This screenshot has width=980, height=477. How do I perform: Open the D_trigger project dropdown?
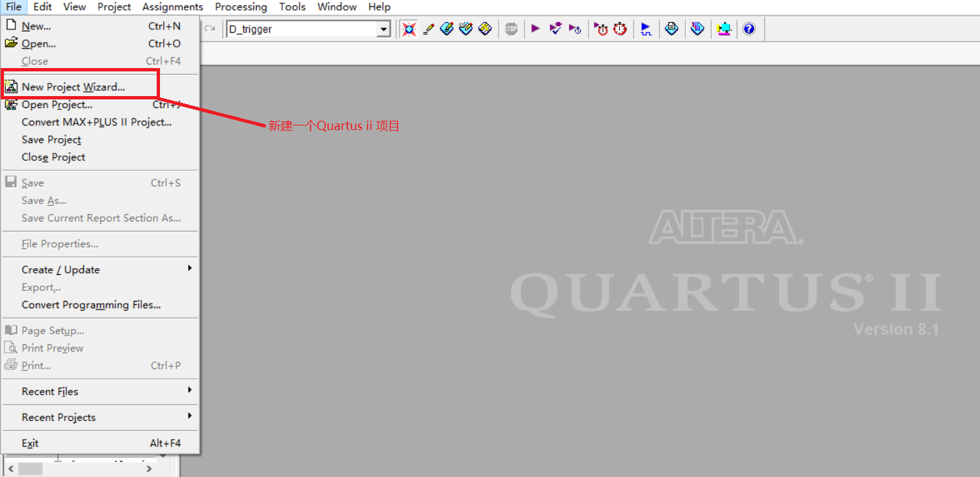click(x=383, y=29)
